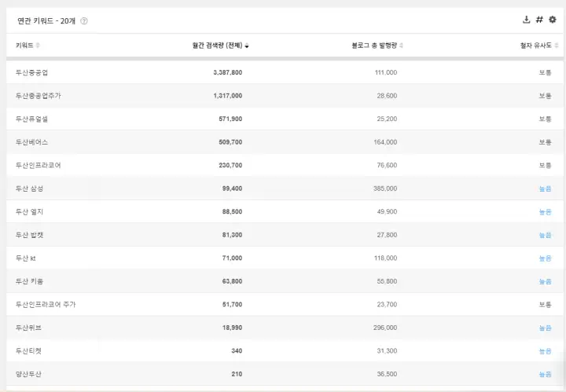Select the keyword 두산인프라코어
This screenshot has width=566, height=392.
[39, 165]
